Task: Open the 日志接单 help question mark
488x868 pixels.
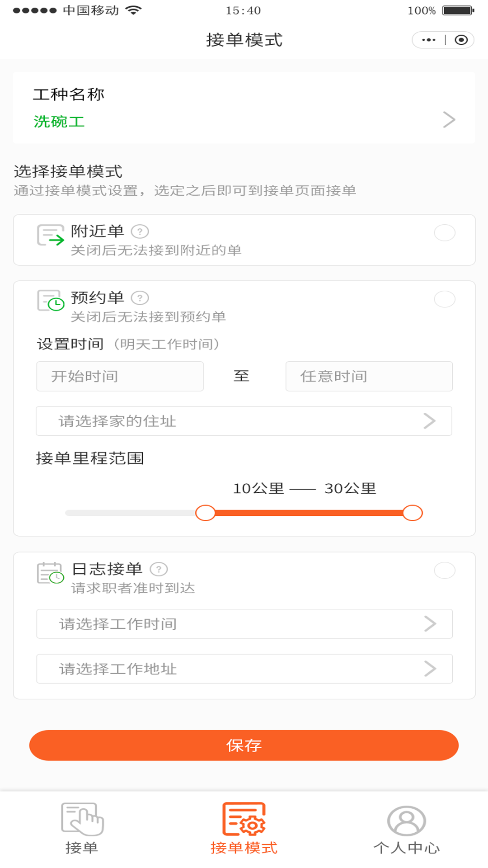Action: tap(159, 569)
